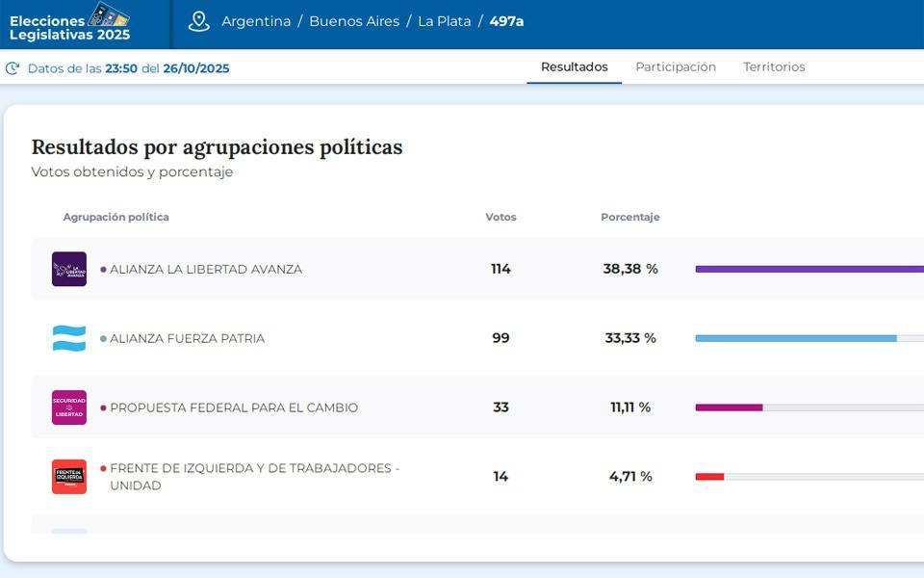The image size is (924, 578).
Task: Click the Votos column header
Action: 500,217
